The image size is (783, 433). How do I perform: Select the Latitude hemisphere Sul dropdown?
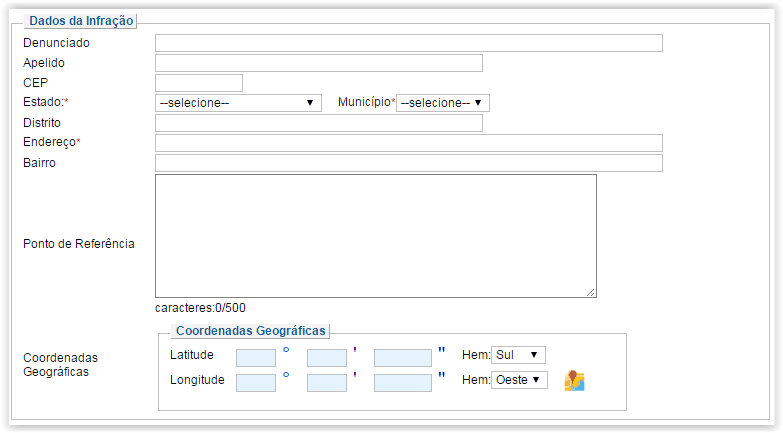(x=518, y=355)
